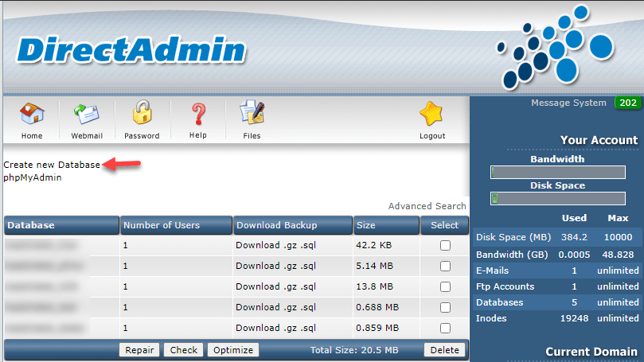Screen dimensions: 644x362
Task: Click the Message System label
Action: click(x=568, y=103)
